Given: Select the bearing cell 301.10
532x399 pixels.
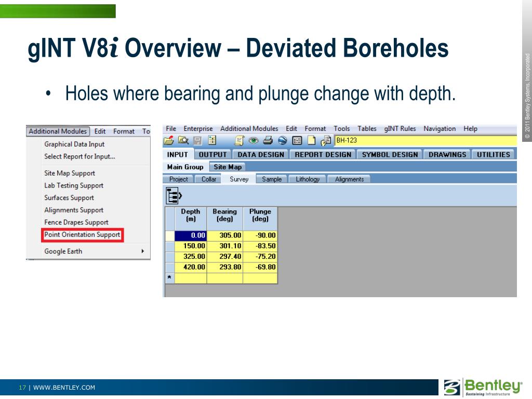Looking at the screenshot, I should (225, 246).
